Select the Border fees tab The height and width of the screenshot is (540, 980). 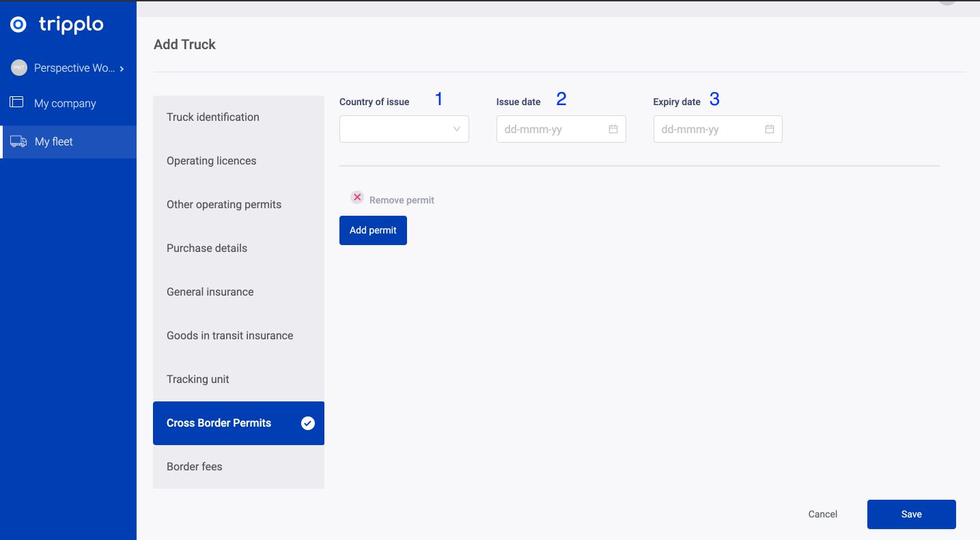[x=194, y=467]
